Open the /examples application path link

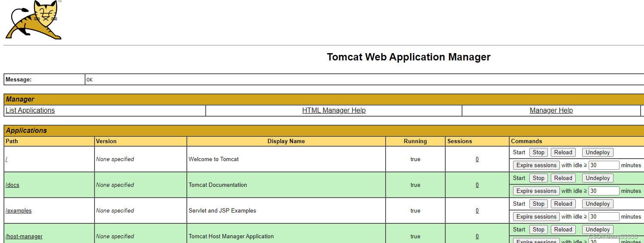click(x=18, y=210)
